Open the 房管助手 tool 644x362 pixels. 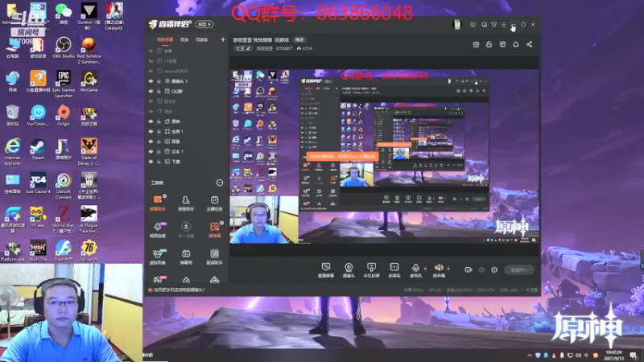point(186,203)
